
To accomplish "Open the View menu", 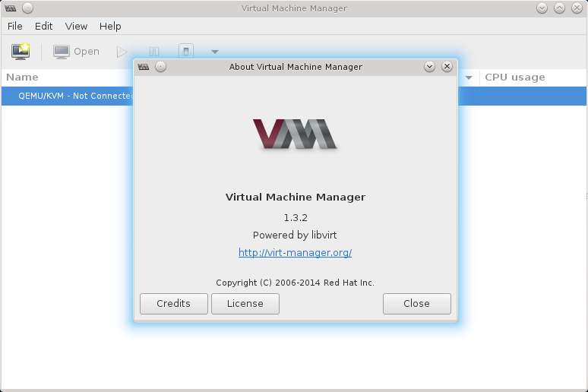I will (76, 27).
